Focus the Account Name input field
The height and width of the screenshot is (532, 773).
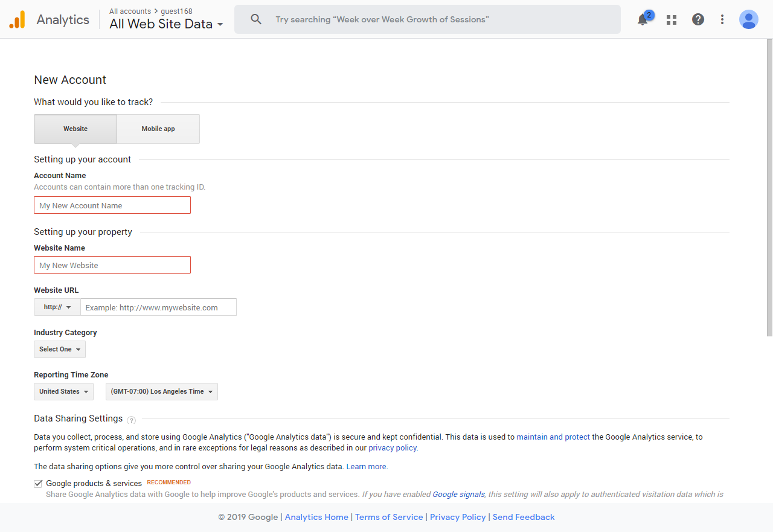click(x=112, y=205)
